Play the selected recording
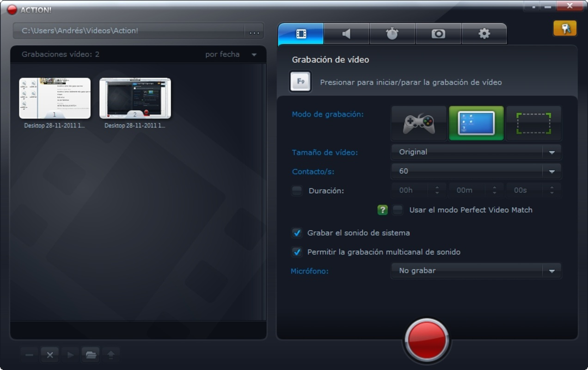Viewport: 588px width, 370px height. pyautogui.click(x=70, y=355)
